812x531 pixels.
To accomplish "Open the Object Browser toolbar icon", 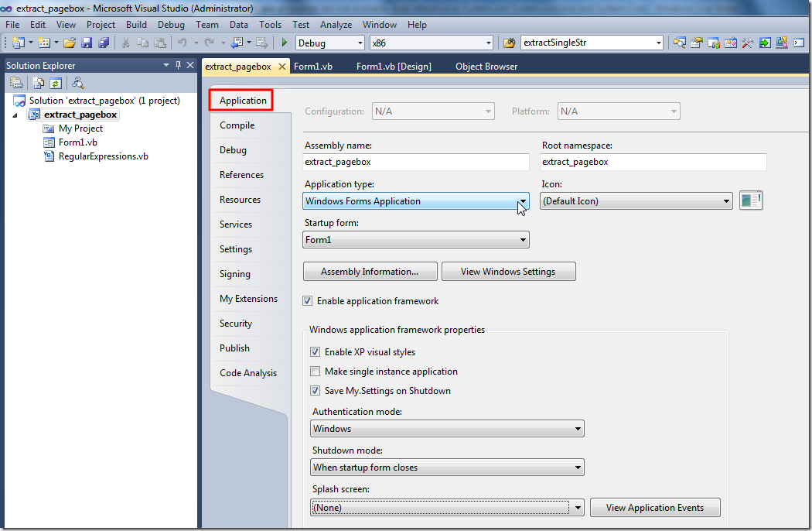I will tap(731, 43).
